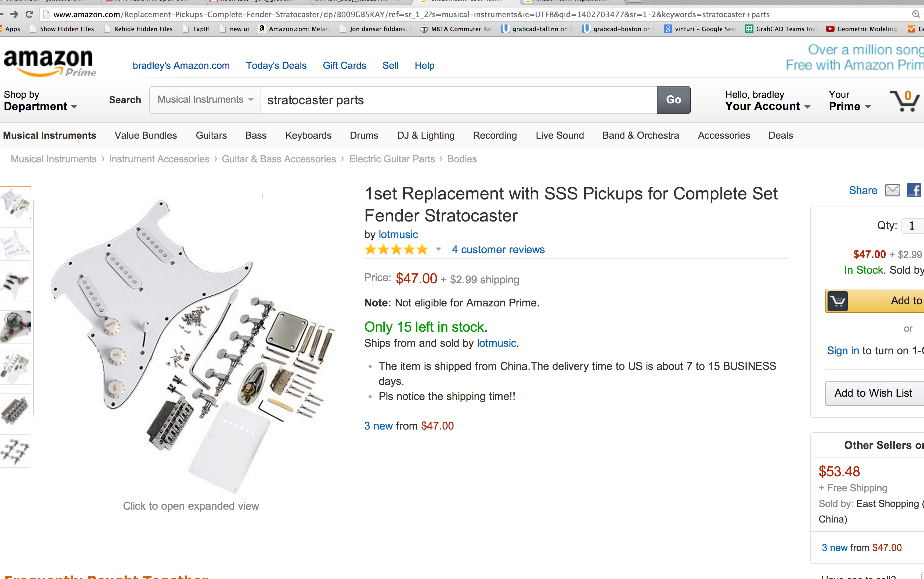Go to Today's Deals
This screenshot has width=924, height=579.
tap(276, 66)
